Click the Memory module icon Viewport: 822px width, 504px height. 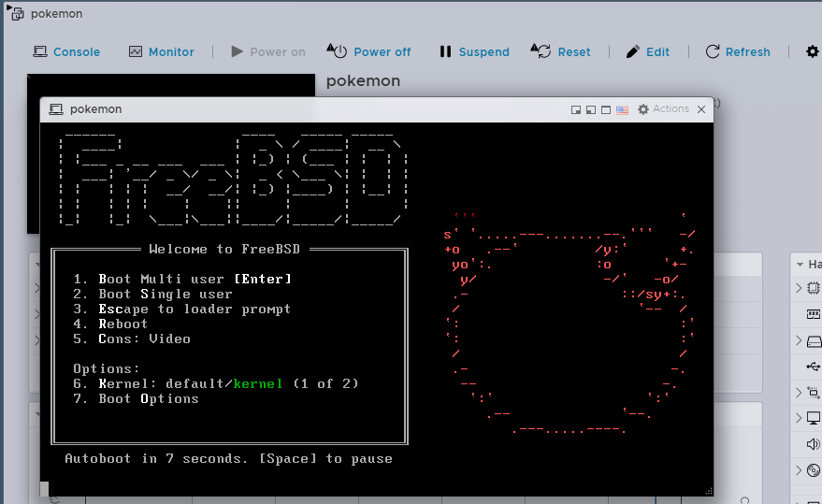point(813,314)
